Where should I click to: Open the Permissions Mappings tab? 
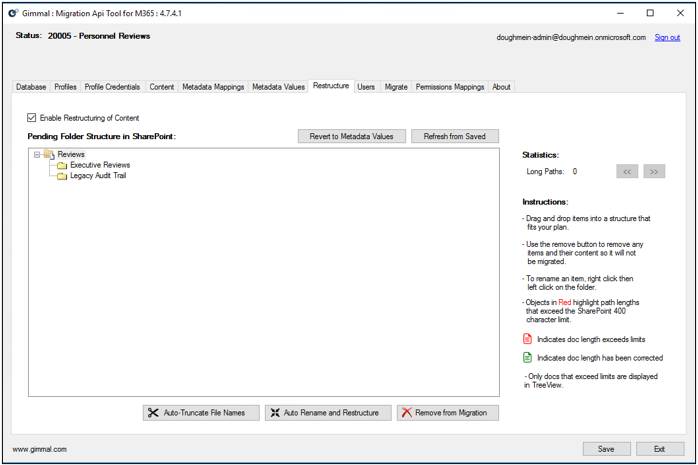coord(450,87)
